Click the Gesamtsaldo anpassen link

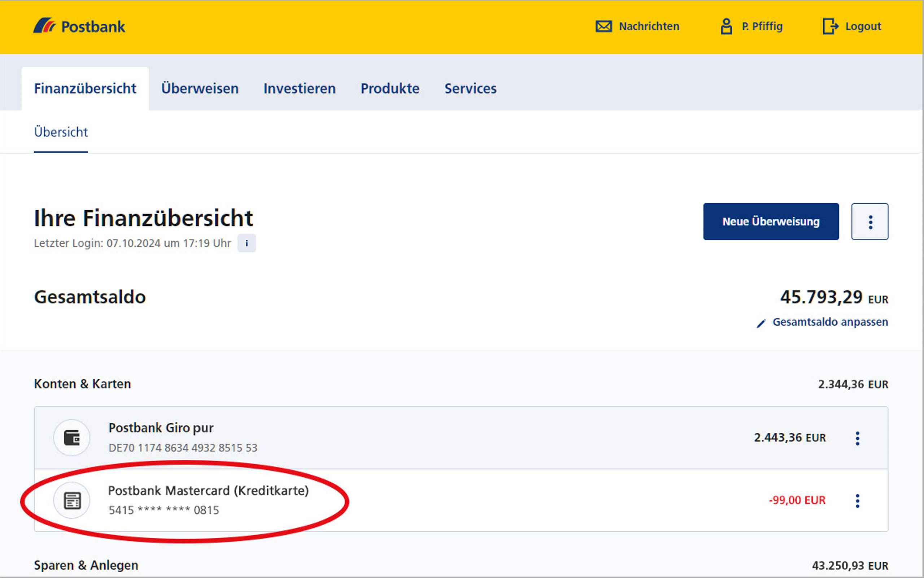(830, 322)
